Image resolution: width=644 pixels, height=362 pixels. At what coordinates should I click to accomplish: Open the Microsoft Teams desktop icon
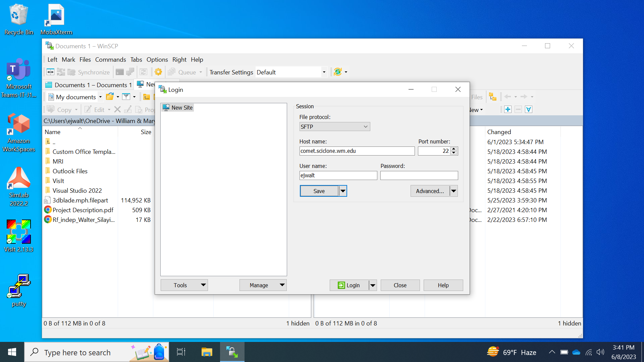click(19, 78)
